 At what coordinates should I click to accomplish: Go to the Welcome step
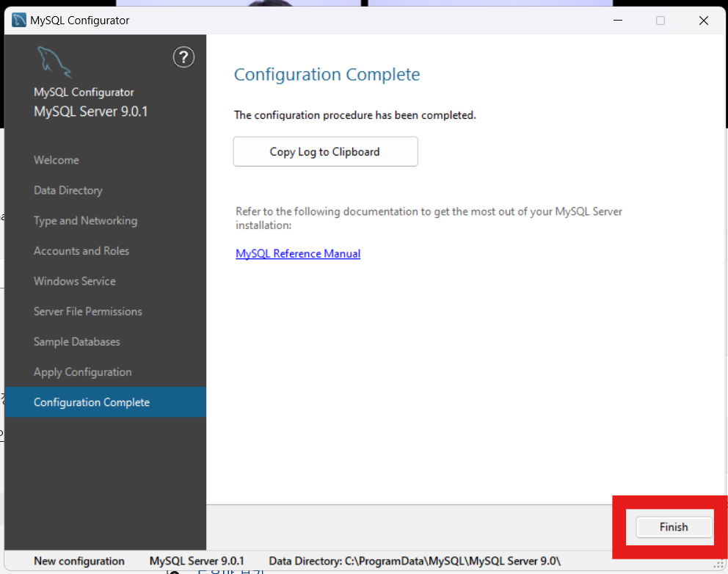[x=57, y=160]
